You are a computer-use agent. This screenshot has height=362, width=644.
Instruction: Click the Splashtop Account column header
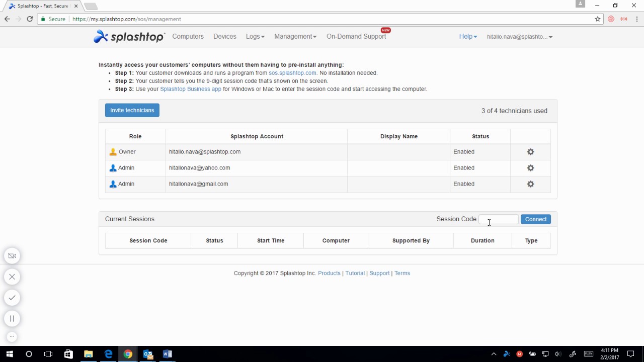coord(257,136)
